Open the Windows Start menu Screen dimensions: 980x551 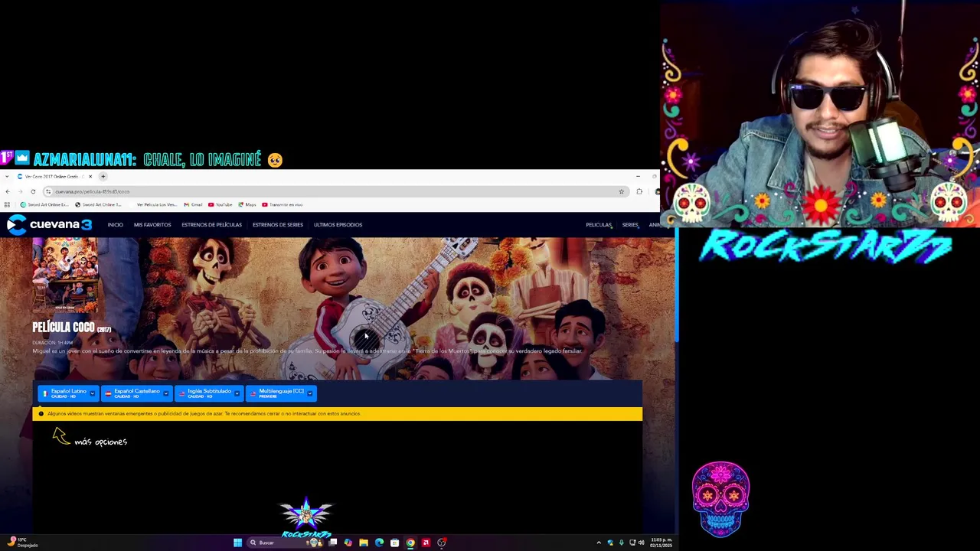(238, 543)
